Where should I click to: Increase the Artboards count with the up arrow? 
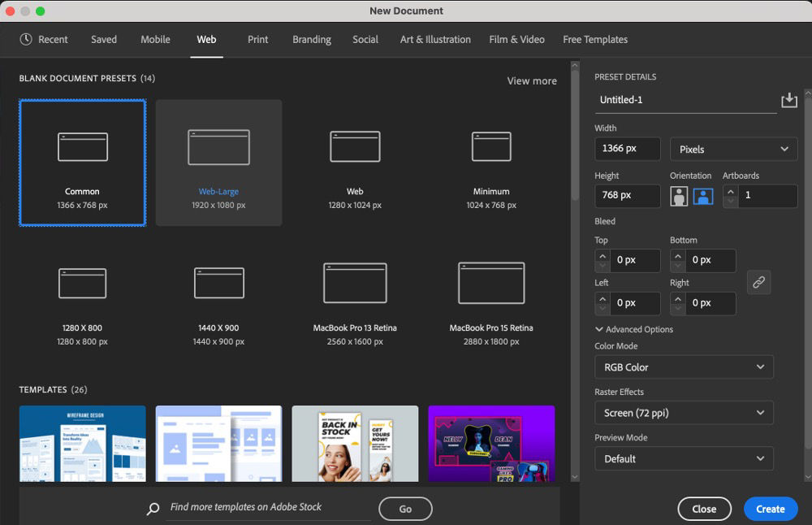point(729,191)
